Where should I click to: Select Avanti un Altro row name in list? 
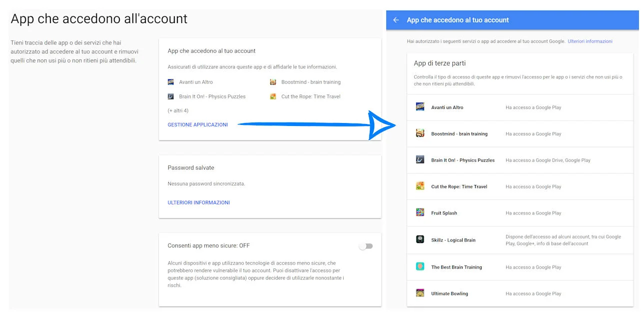(447, 107)
